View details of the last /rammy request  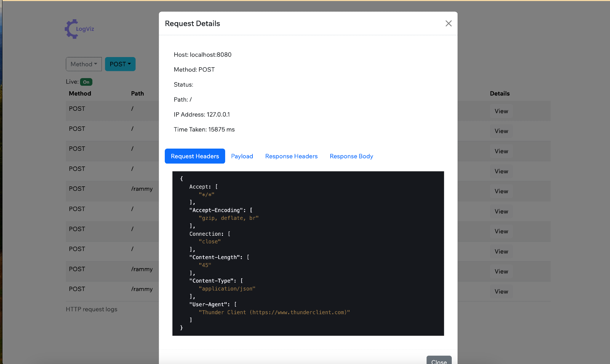[x=501, y=291]
